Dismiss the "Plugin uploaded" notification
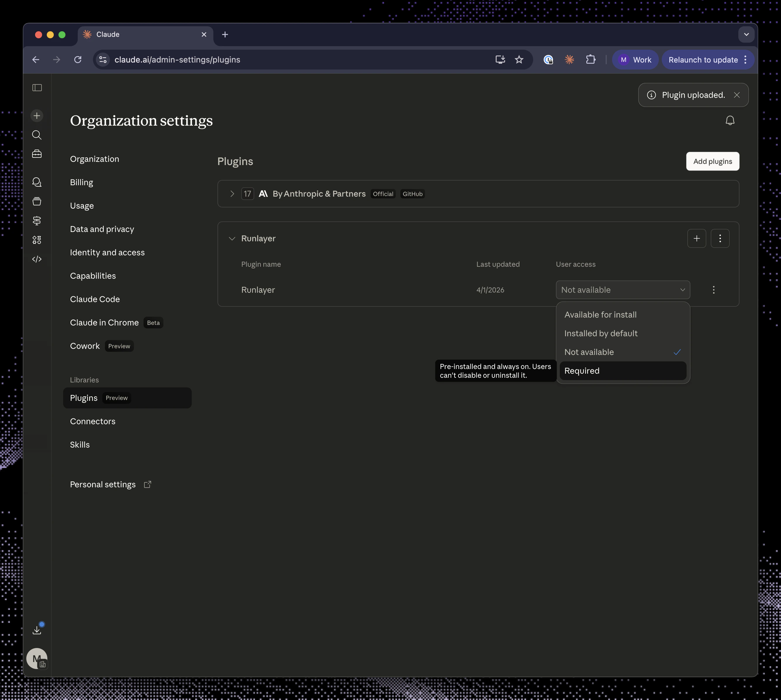This screenshot has width=781, height=700. [737, 95]
